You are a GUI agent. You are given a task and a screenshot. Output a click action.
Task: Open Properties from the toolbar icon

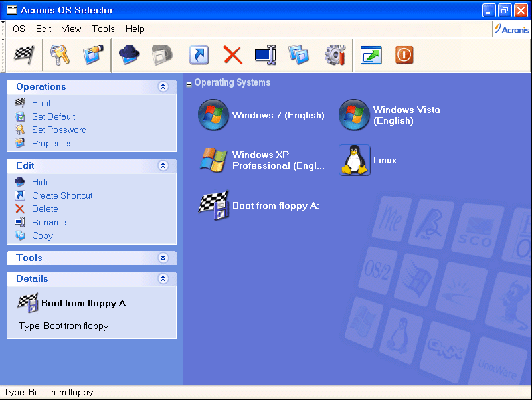[x=93, y=54]
